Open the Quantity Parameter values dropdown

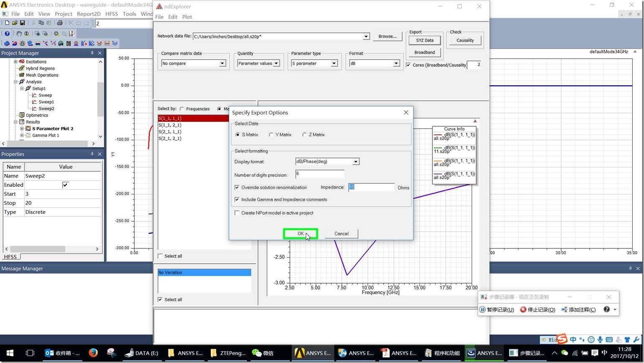[x=276, y=64]
